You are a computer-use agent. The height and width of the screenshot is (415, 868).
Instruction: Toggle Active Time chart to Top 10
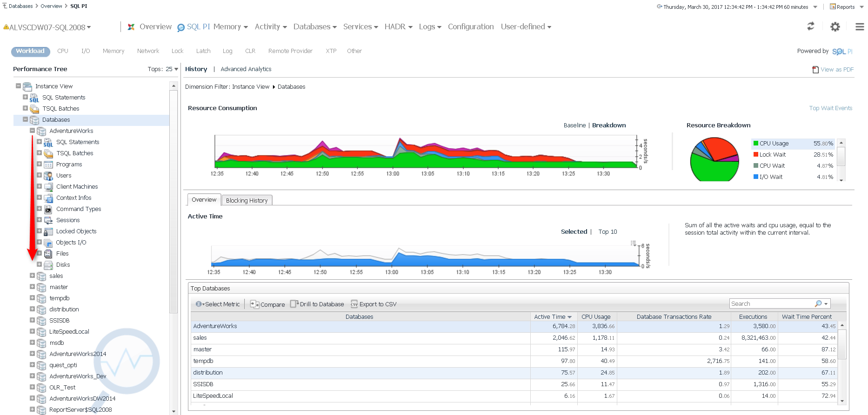[608, 232]
